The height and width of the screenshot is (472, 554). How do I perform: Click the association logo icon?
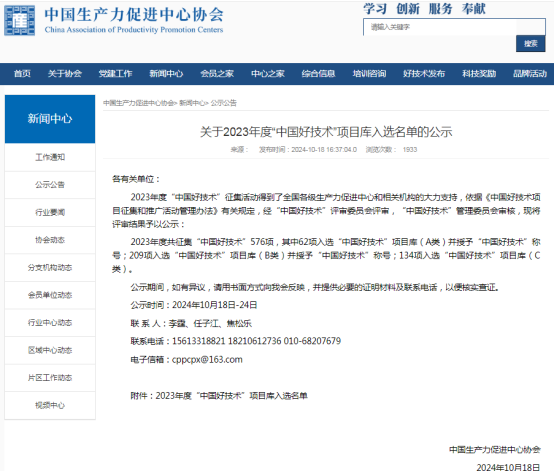(x=19, y=20)
